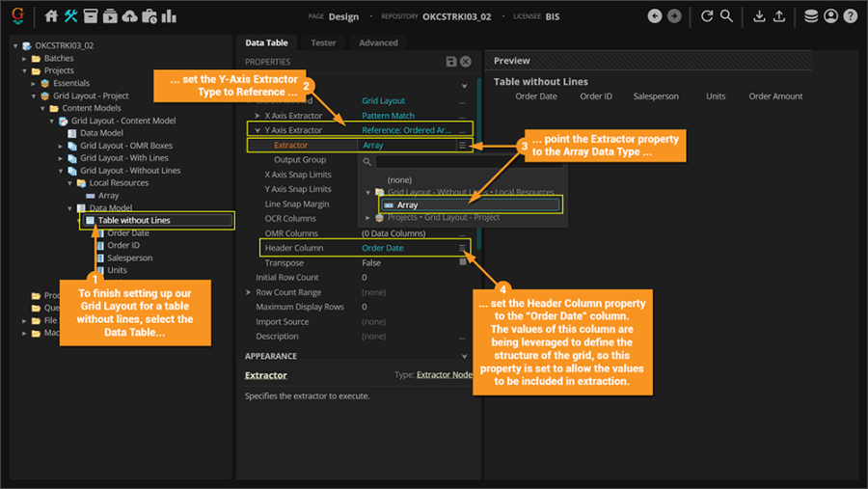
Task: Expand the Batches folder
Action: pyautogui.click(x=24, y=58)
